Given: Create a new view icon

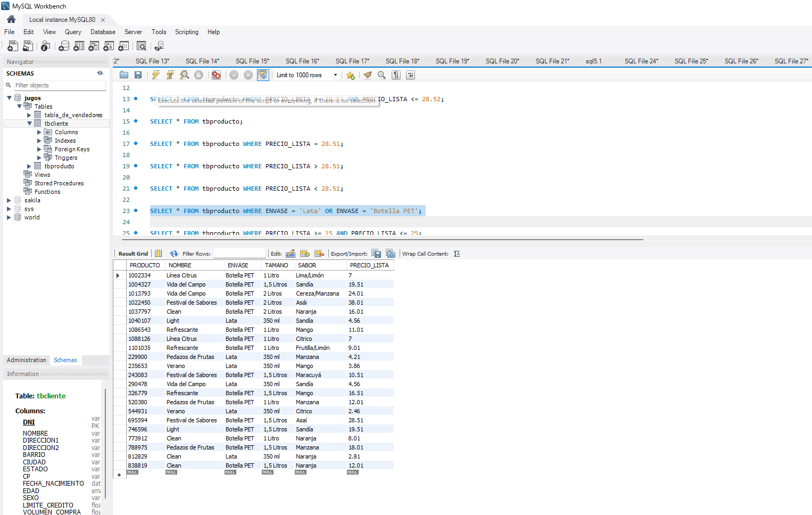Looking at the screenshot, I should pyautogui.click(x=94, y=46).
